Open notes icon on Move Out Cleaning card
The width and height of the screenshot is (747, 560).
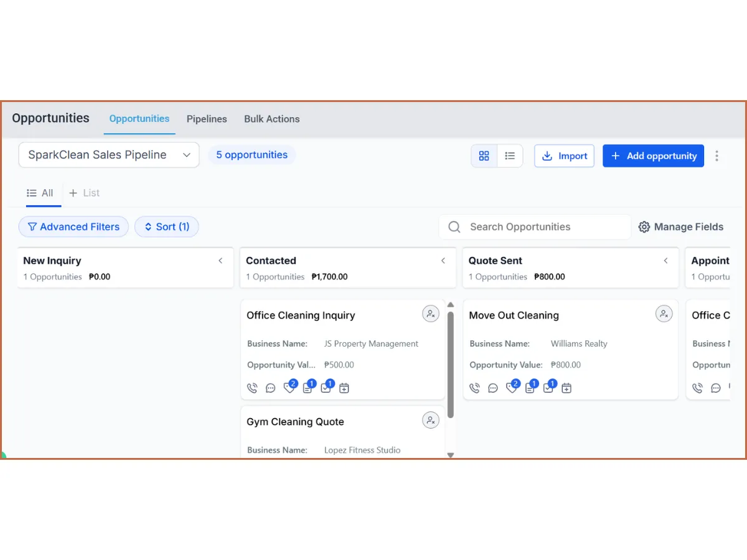tap(530, 388)
